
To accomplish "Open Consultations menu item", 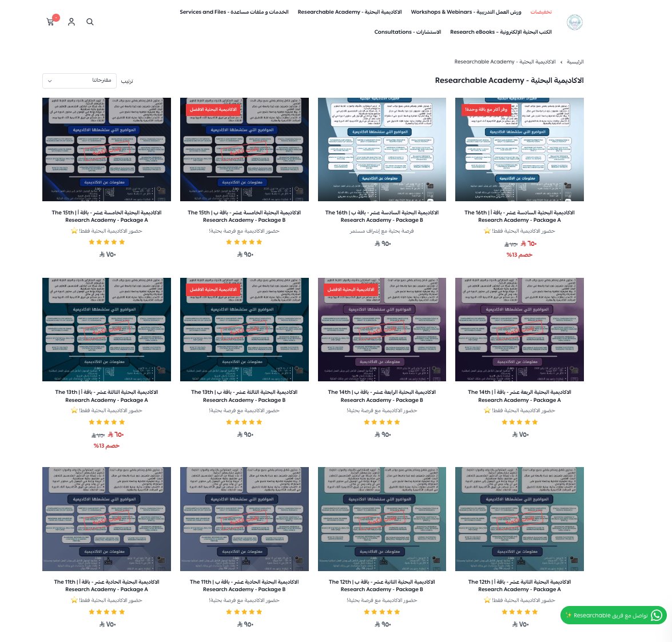I will point(408,32).
